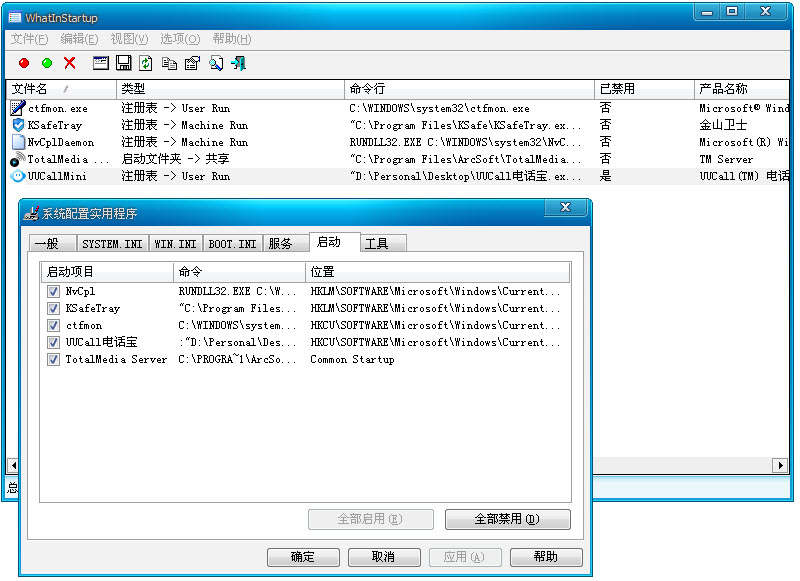Select the 启动 tab
Image resolution: width=800 pixels, height=581 pixels.
tap(334, 242)
